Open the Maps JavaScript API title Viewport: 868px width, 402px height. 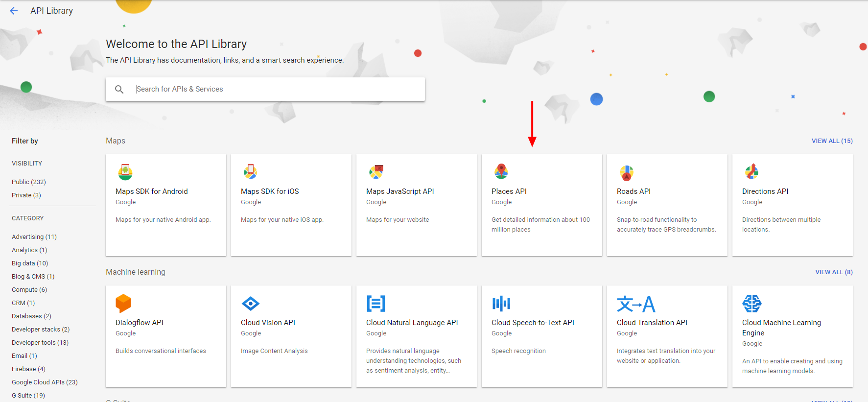point(400,191)
